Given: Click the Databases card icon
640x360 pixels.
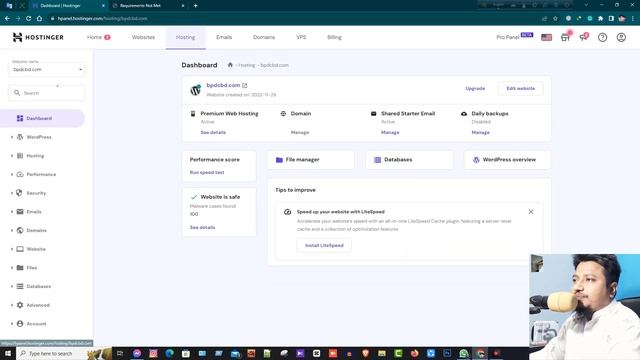Looking at the screenshot, I should tap(378, 160).
